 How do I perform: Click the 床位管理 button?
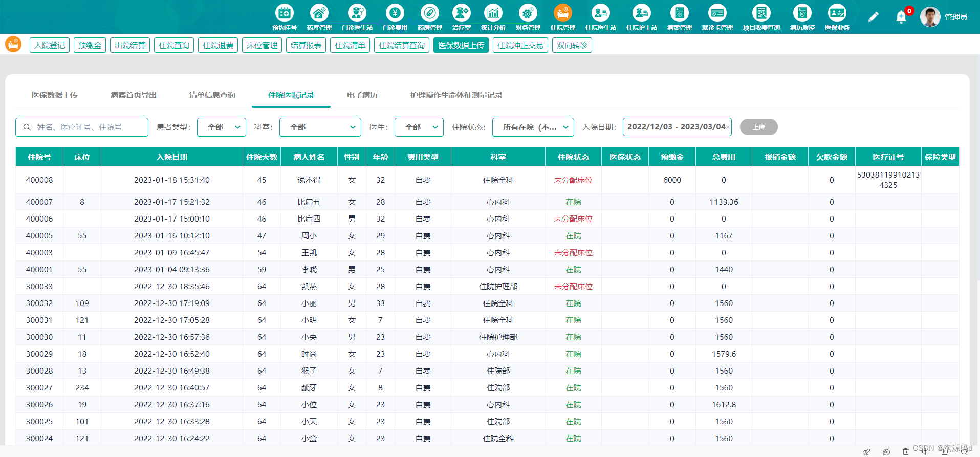coord(262,45)
